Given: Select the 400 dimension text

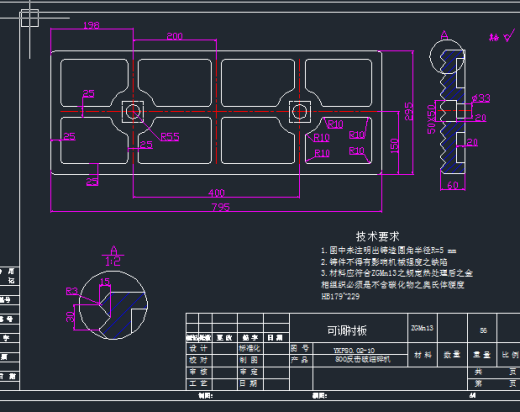Looking at the screenshot, I should click(217, 193).
